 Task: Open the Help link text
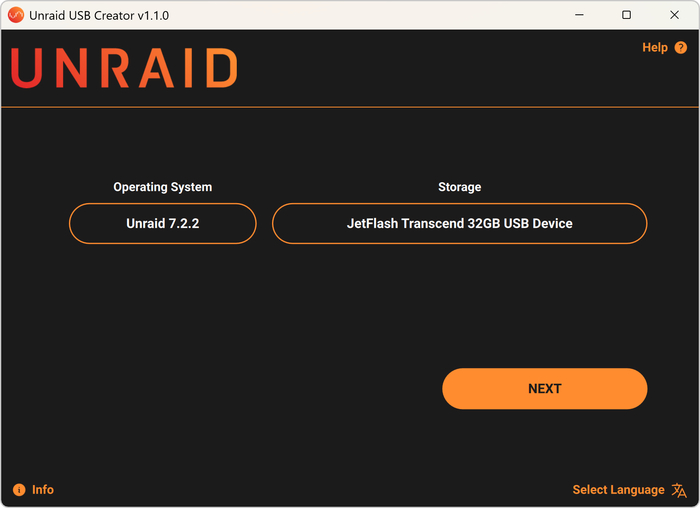[654, 48]
